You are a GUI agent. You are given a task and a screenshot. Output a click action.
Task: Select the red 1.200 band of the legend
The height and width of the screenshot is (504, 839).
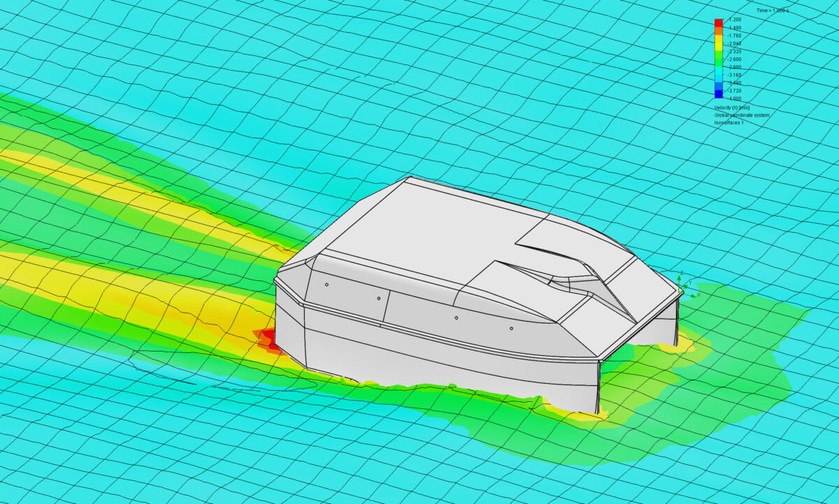(x=719, y=21)
